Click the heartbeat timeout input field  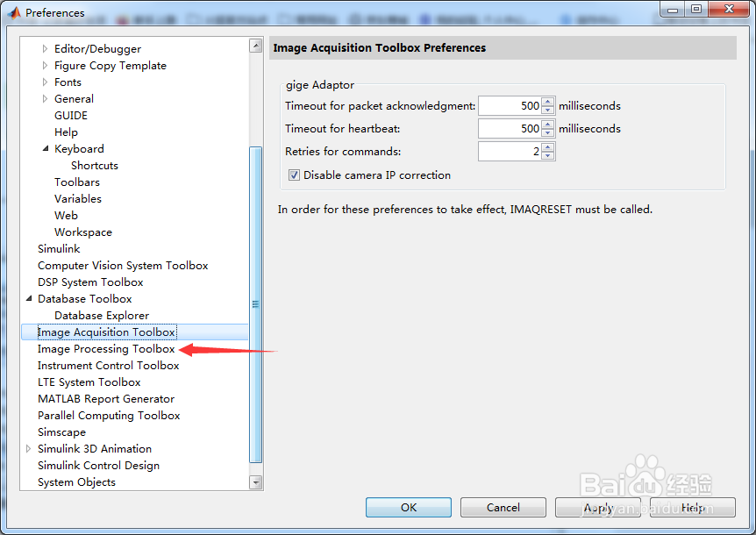[x=510, y=128]
